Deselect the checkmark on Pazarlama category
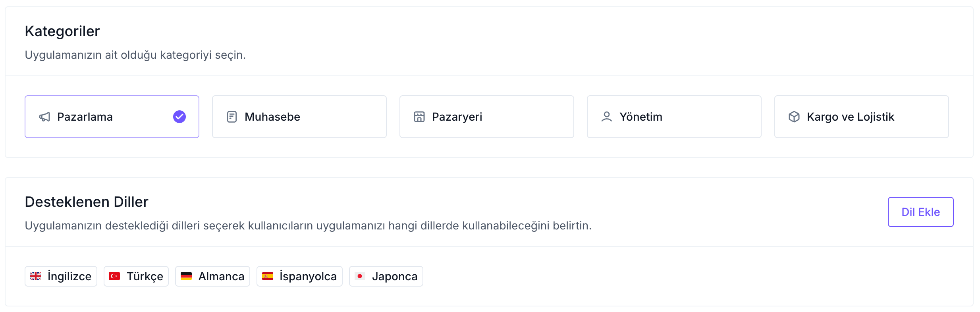Image resolution: width=980 pixels, height=312 pixels. click(x=179, y=117)
